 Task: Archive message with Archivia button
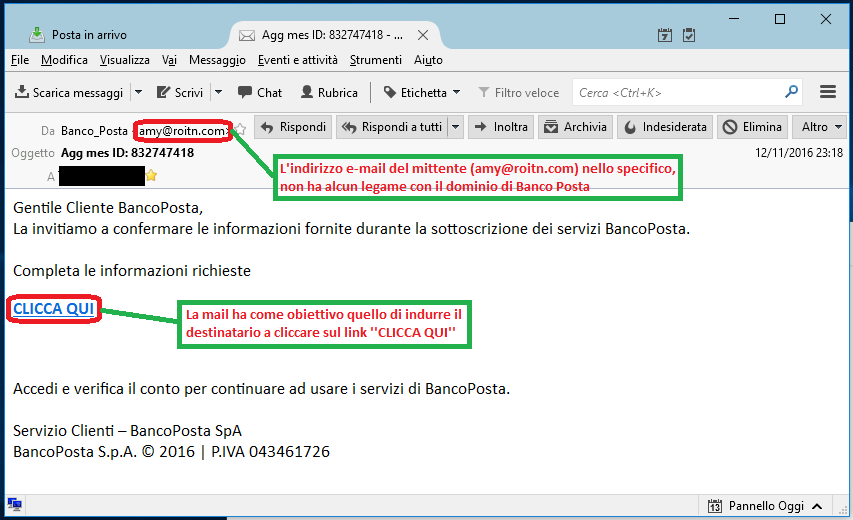click(x=576, y=127)
